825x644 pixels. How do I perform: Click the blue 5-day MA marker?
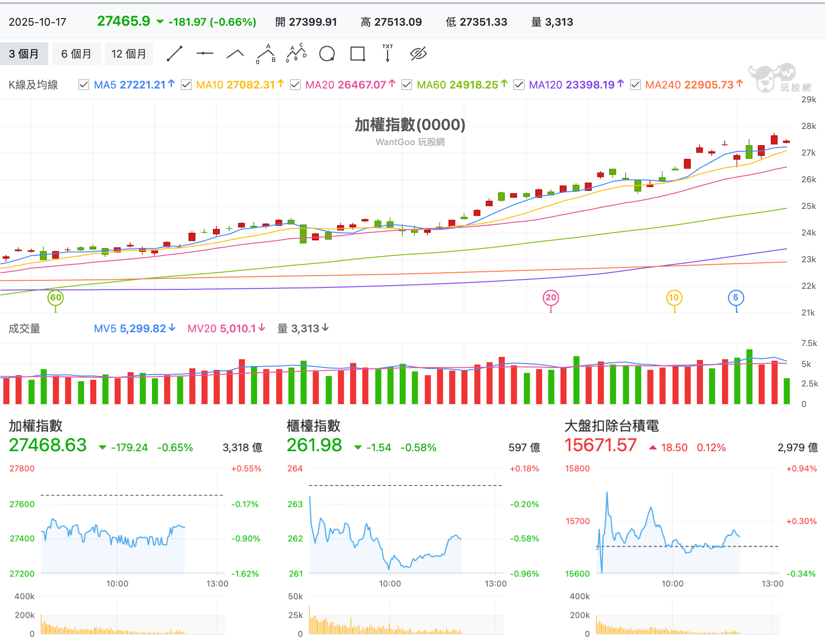[736, 298]
